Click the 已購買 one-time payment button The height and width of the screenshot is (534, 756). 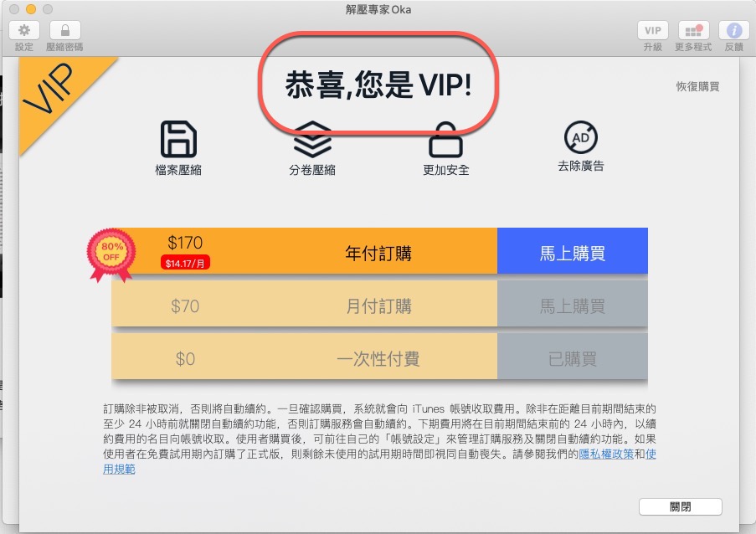573,358
